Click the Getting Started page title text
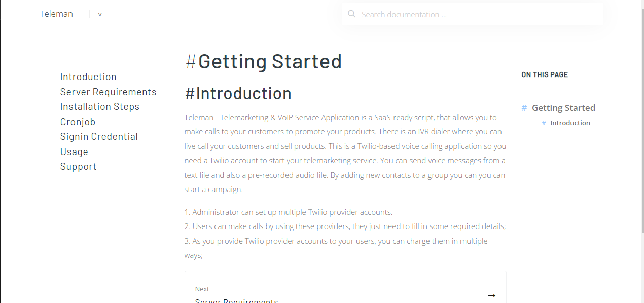Viewport: 644px width, 303px height. tap(270, 61)
